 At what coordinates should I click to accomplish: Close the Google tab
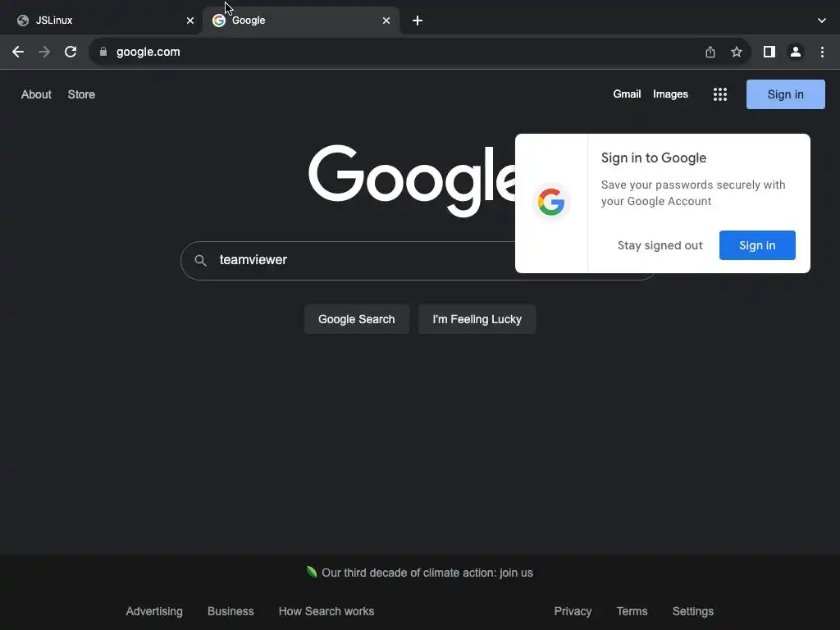coord(386,21)
